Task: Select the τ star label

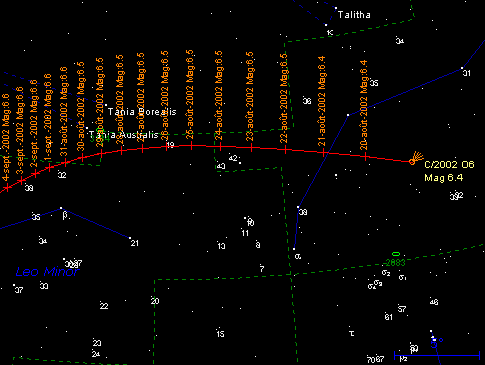Action: coord(351,333)
